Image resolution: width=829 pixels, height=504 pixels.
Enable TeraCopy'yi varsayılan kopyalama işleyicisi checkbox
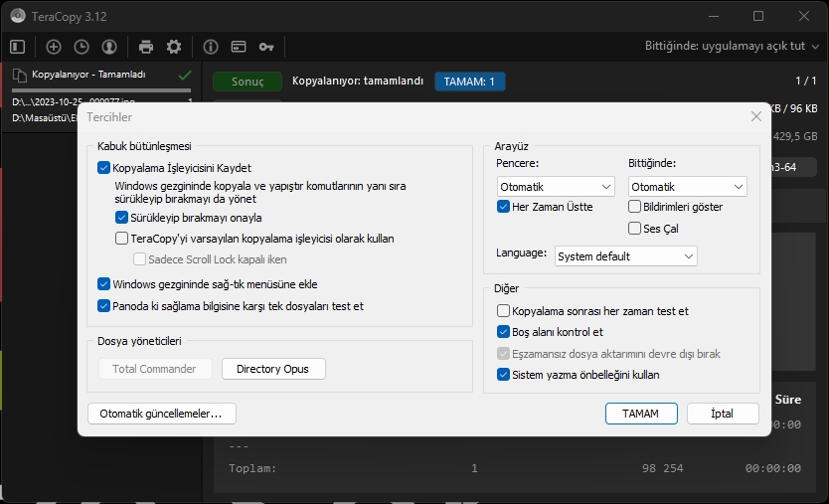[121, 239]
